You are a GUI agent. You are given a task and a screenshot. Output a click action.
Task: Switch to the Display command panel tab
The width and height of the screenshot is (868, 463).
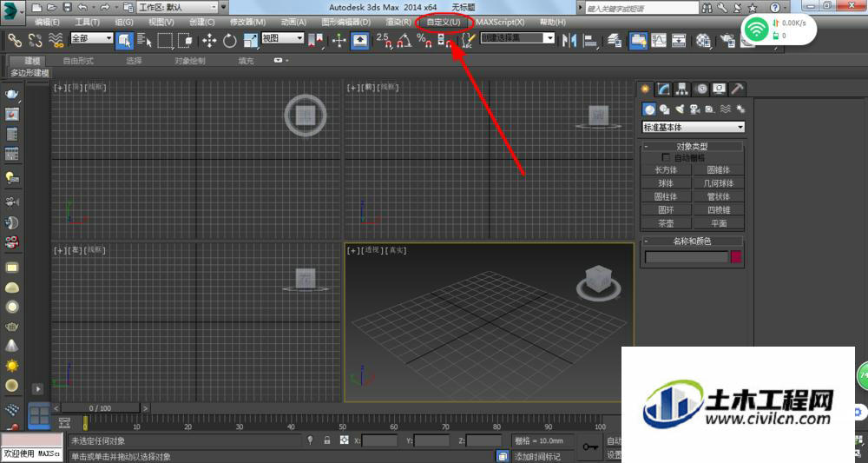pyautogui.click(x=719, y=89)
